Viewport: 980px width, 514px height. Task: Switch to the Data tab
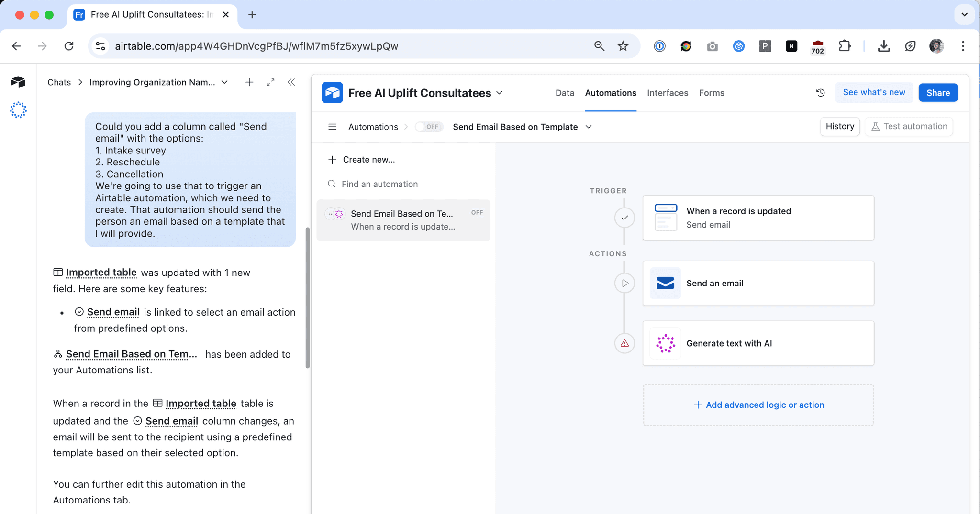click(x=565, y=93)
